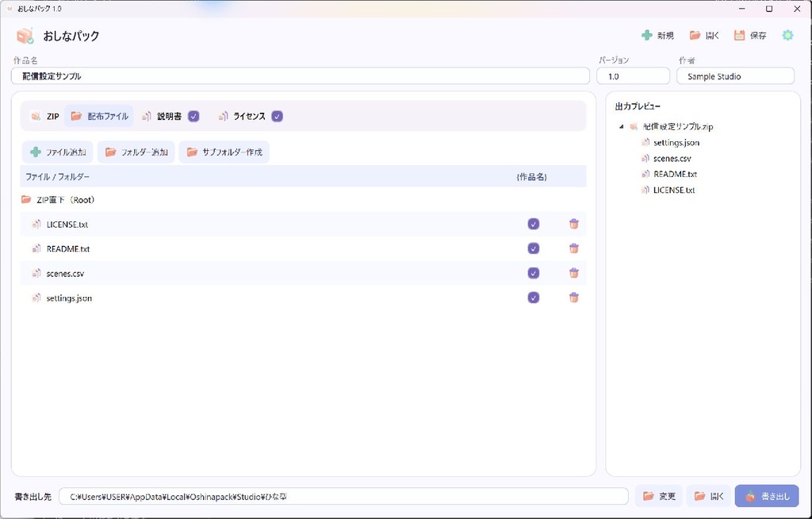This screenshot has width=812, height=519.
Task: Click the settings.json file icon in the preview
Action: tap(645, 143)
